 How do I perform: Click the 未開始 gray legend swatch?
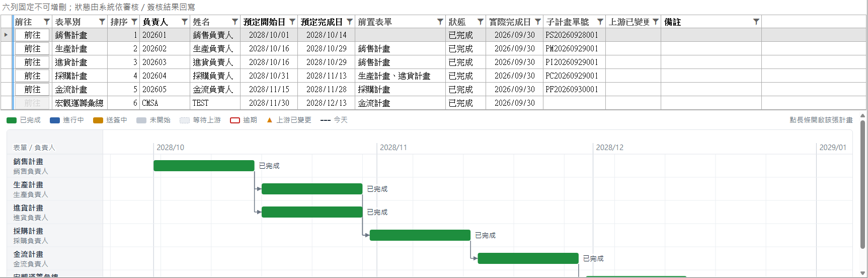pos(141,120)
